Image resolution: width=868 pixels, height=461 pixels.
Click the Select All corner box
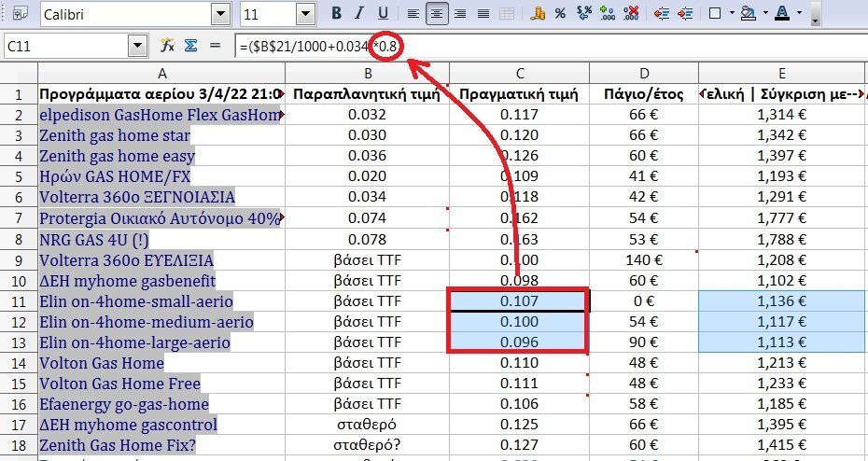tap(19, 73)
